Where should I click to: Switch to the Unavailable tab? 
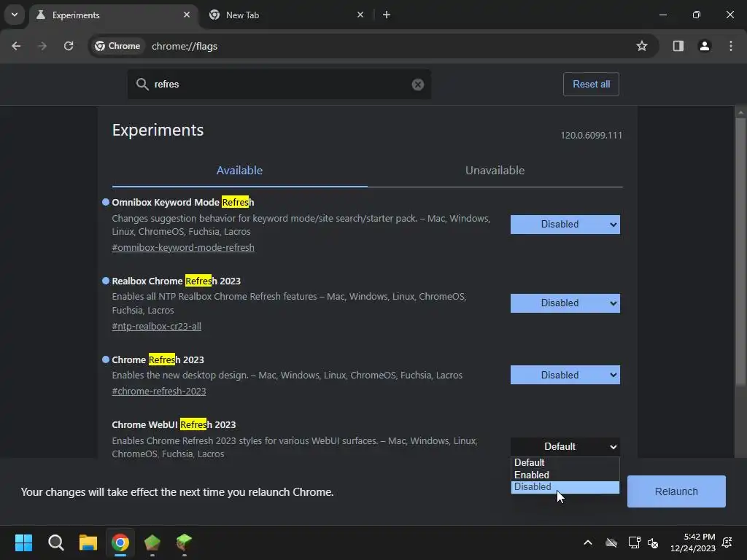click(495, 171)
